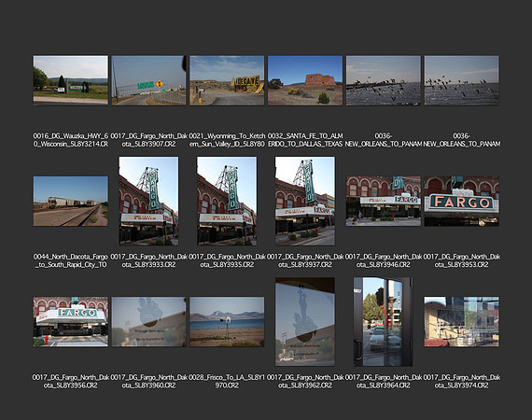
Task: Click the filename label ota_SL8Y3907.CR2
Action: 148,144
